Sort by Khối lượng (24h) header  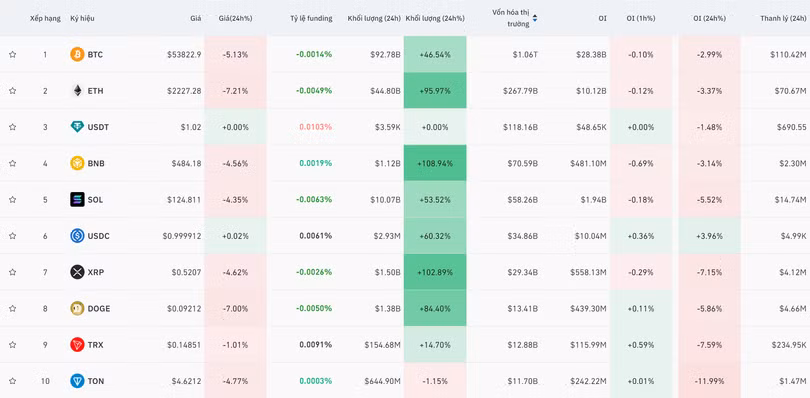click(374, 18)
